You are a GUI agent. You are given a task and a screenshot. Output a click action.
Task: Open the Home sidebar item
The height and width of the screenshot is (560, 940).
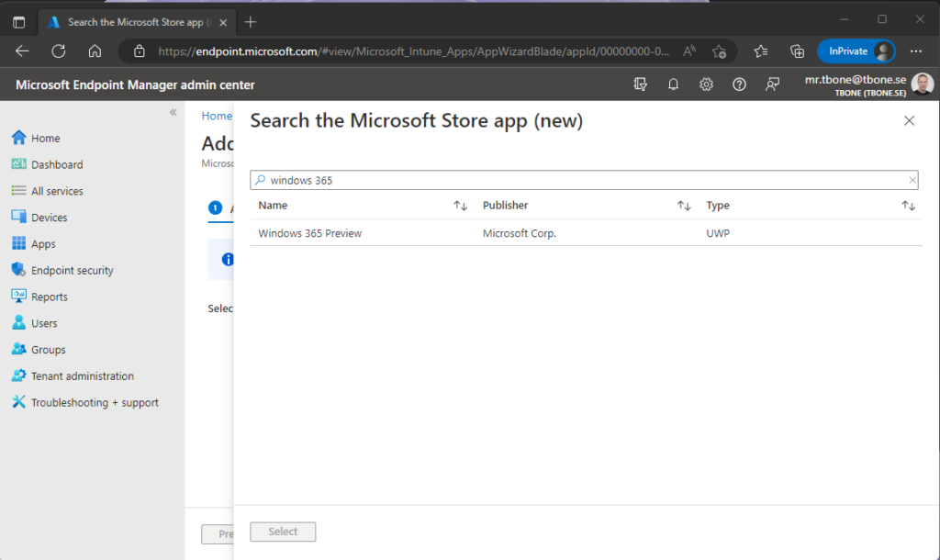click(x=36, y=138)
